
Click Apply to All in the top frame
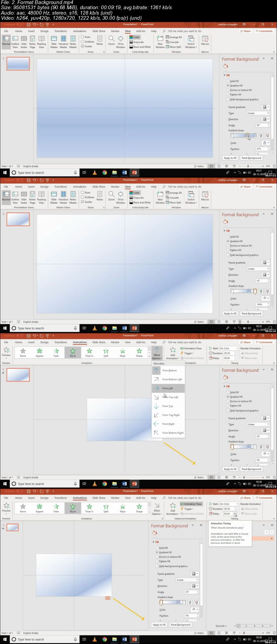coord(230,158)
